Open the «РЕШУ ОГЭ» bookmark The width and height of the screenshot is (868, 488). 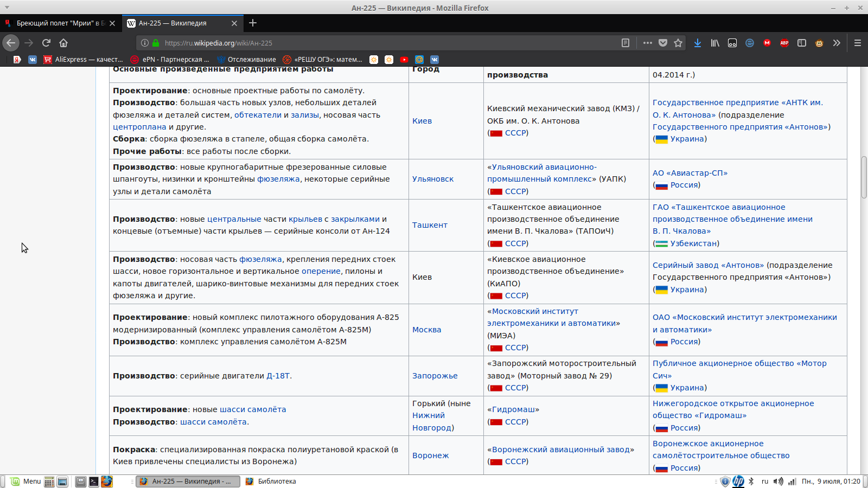click(x=323, y=60)
